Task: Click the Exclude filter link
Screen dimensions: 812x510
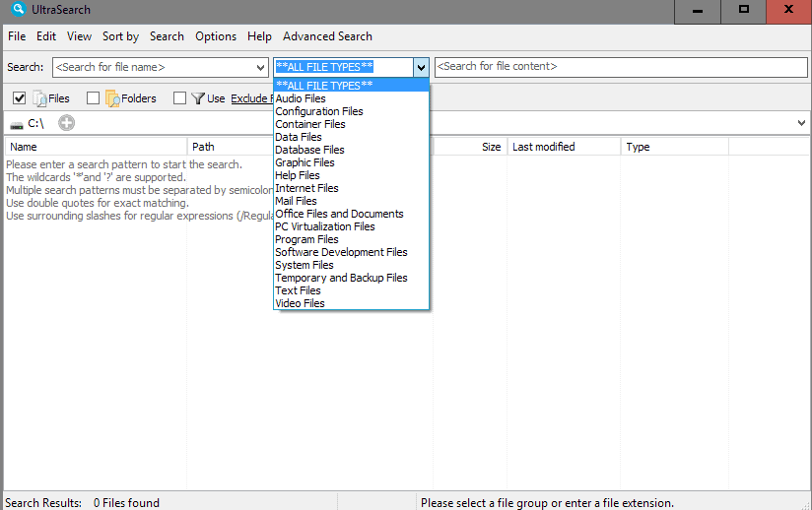Action: [x=251, y=98]
